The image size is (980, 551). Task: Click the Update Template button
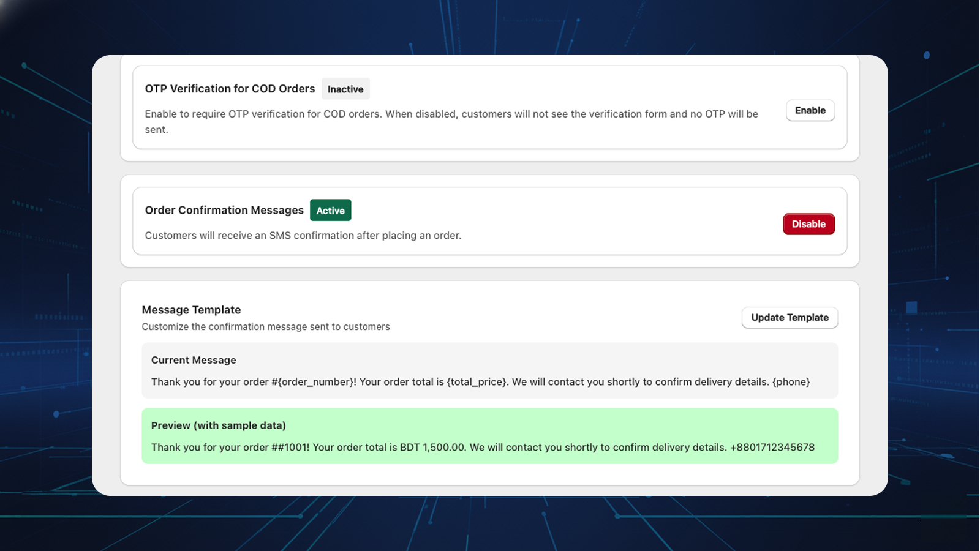790,317
